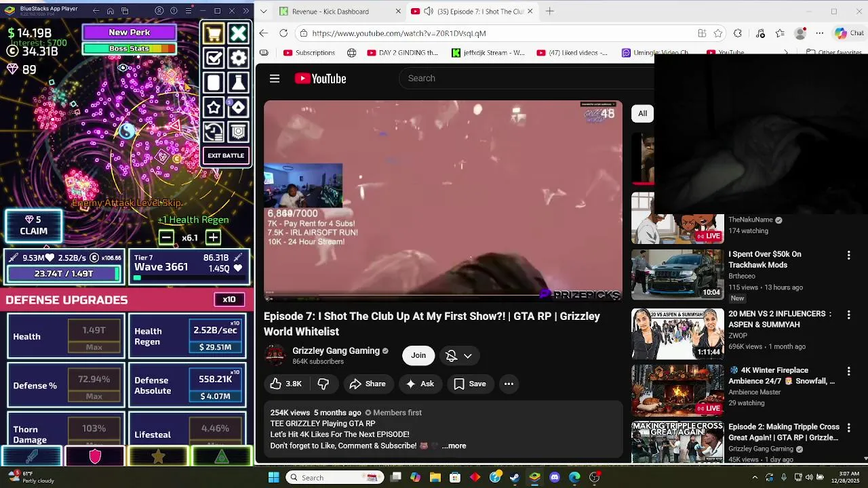Image resolution: width=868 pixels, height=488 pixels.
Task: Open the battle history clock icon
Action: 214,131
